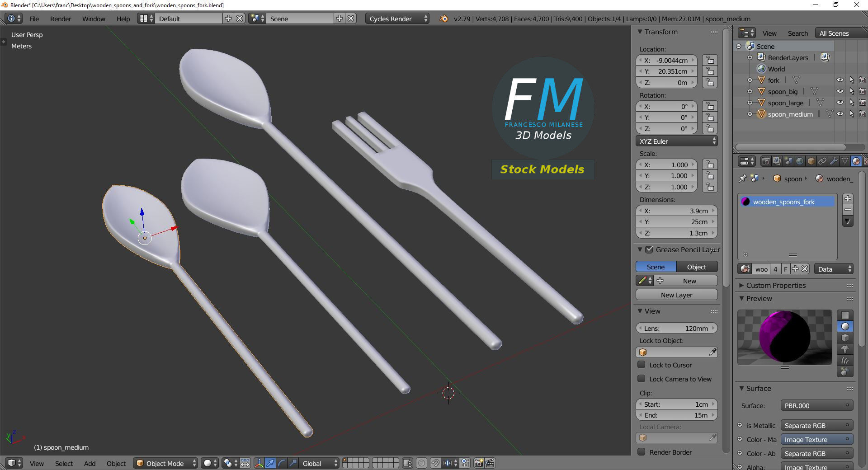This screenshot has width=868, height=470.
Task: Hide the fork object in outliner
Action: coord(840,80)
